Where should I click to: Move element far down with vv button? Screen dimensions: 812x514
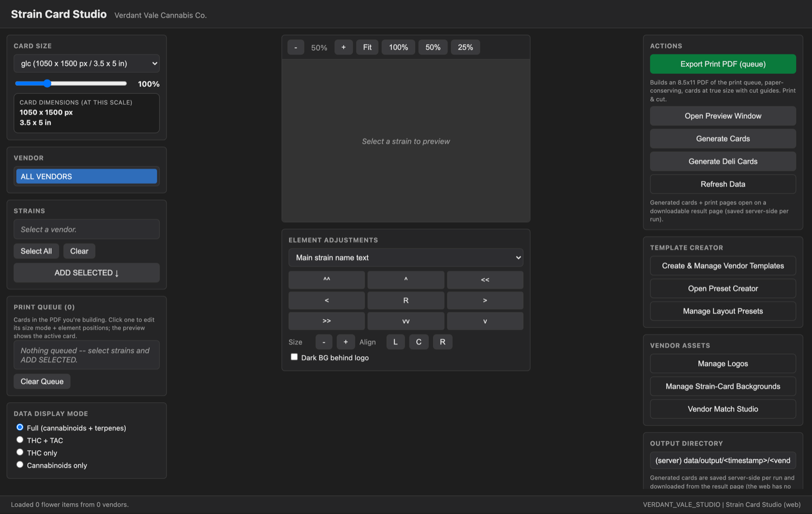[406, 321]
